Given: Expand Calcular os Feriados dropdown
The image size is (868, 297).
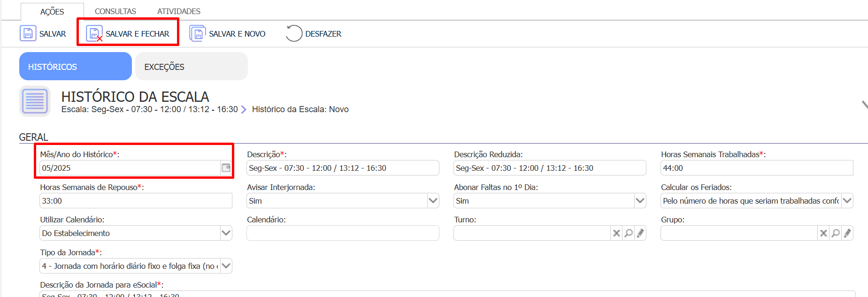Looking at the screenshot, I should (847, 201).
